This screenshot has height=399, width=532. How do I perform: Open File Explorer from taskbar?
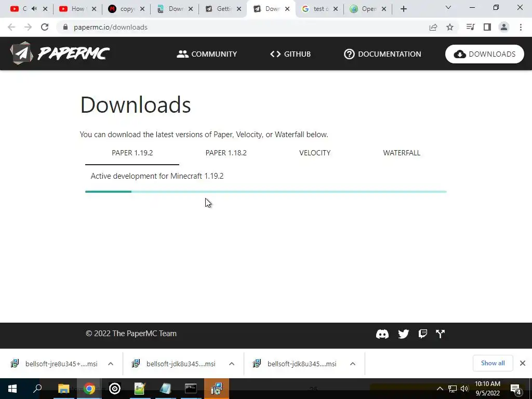coord(63,389)
